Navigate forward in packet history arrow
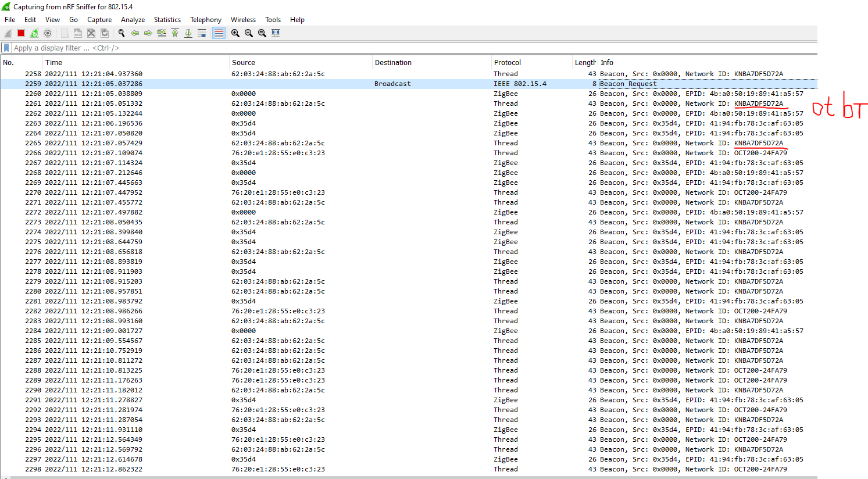 click(x=148, y=33)
